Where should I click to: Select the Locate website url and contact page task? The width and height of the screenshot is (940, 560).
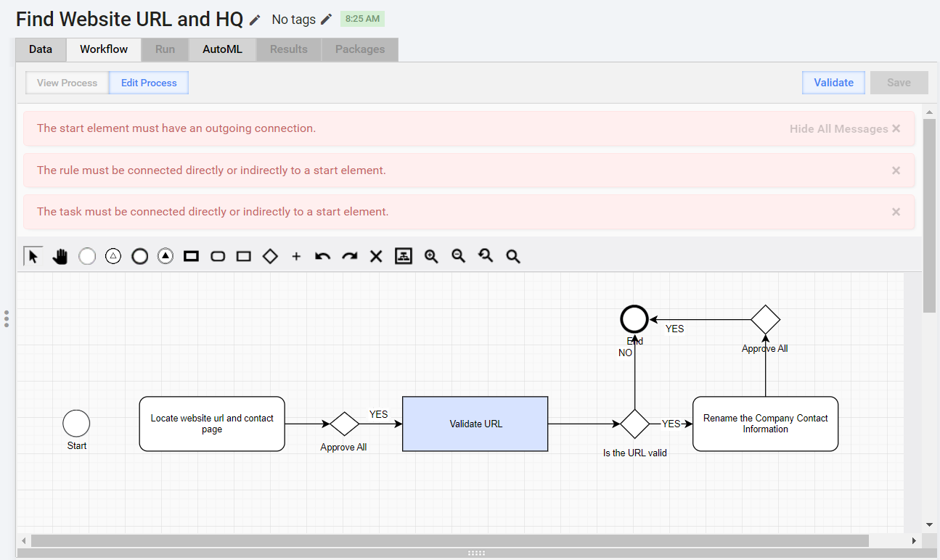(x=212, y=424)
